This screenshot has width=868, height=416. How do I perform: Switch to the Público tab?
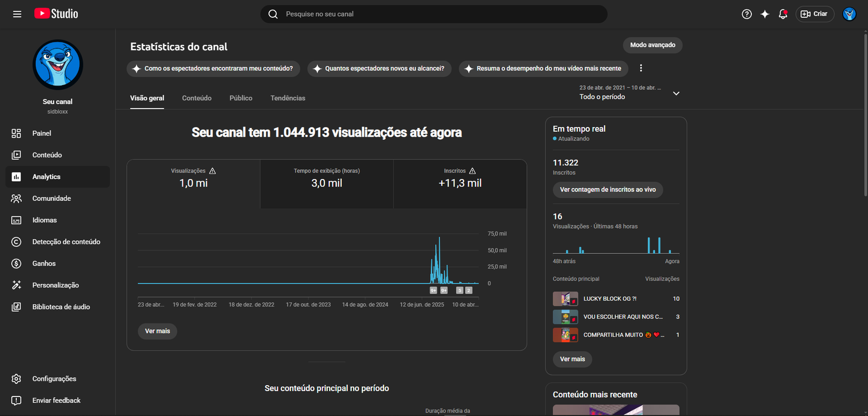pos(241,98)
